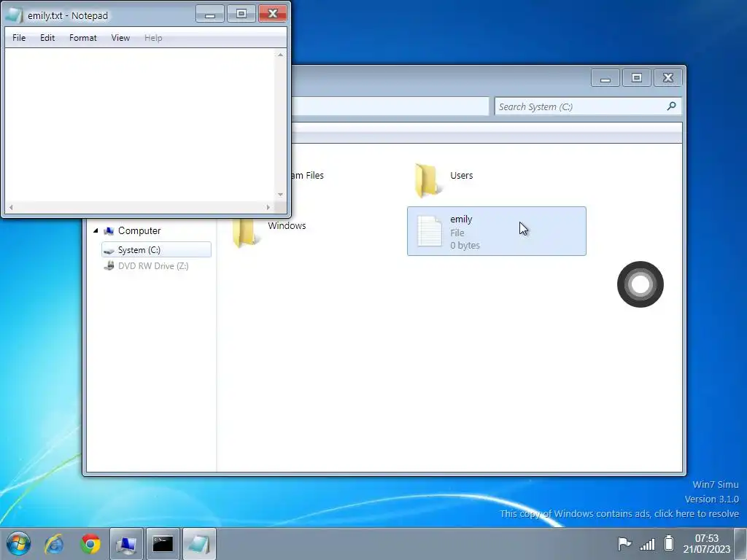
Task: Switch to Computer explorer taskbar button
Action: point(126,543)
